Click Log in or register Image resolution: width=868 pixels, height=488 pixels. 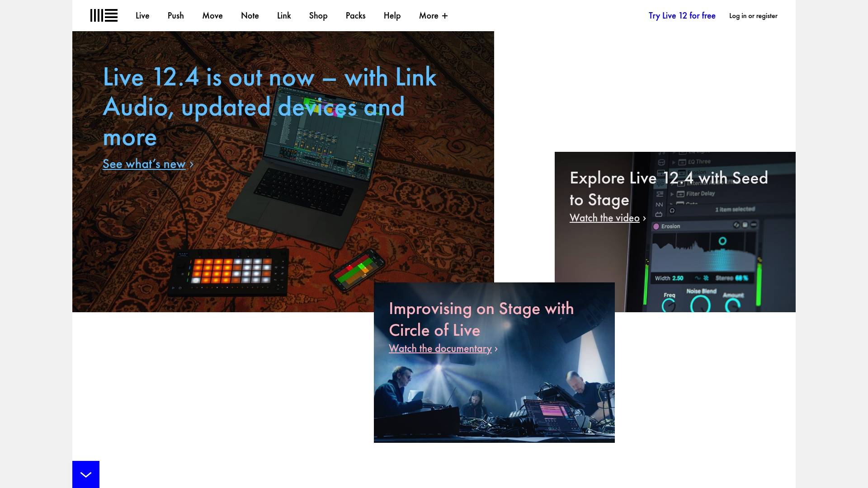coord(753,15)
